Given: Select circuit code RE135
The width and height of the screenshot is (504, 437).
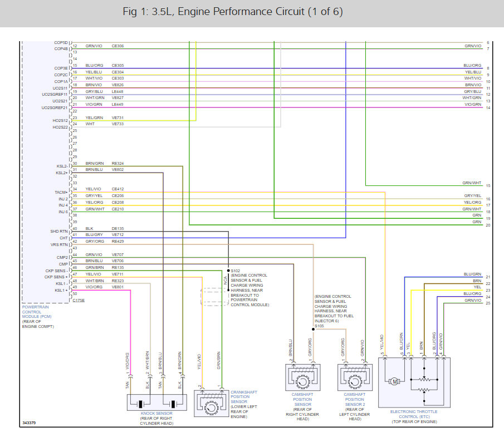Looking at the screenshot, I should click(x=118, y=267).
